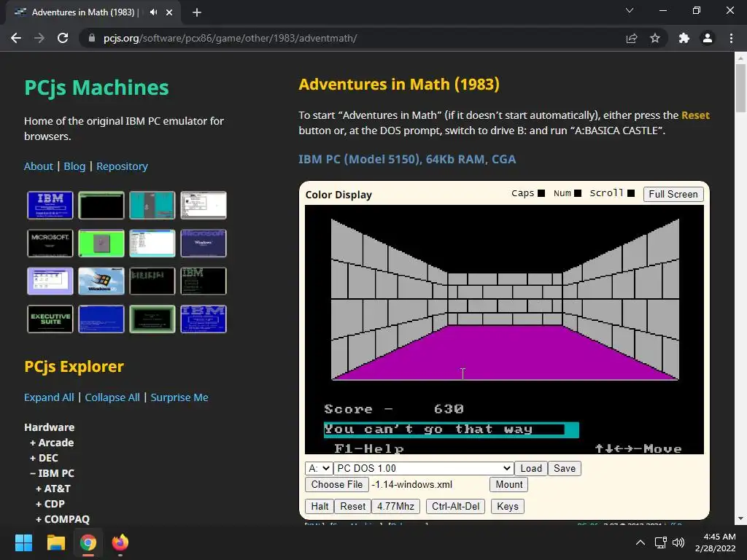Open the white windowed thumbnail in first row
Screen dimensions: 747x560
tap(204, 205)
